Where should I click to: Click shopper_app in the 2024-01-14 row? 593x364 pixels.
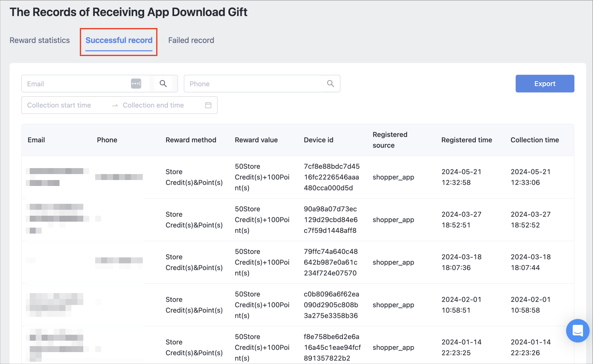[x=393, y=347]
